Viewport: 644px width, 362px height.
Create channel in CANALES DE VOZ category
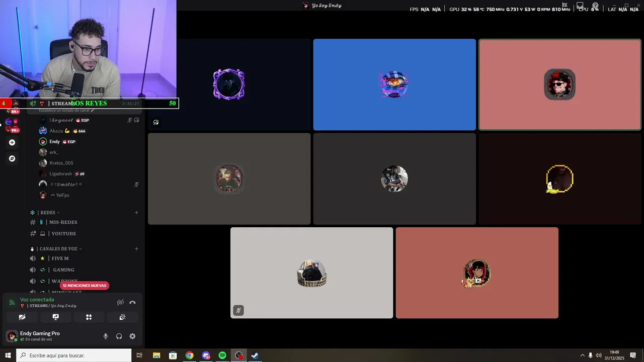coord(136,249)
